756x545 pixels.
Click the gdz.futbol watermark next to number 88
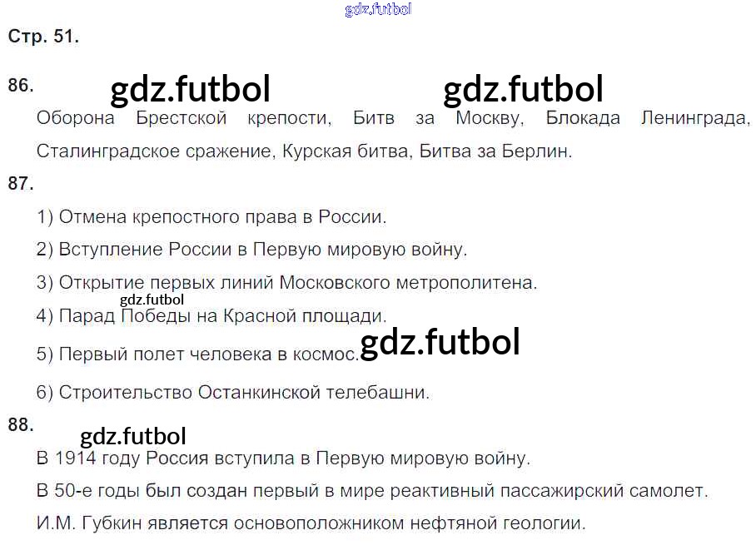click(133, 436)
